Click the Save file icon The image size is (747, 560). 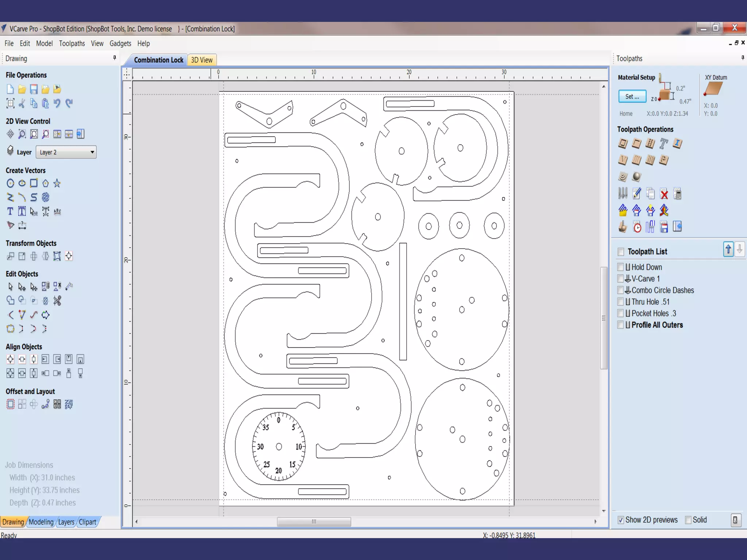34,89
